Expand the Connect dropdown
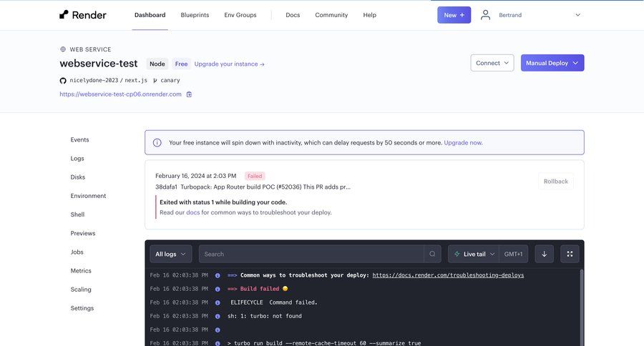Screen dimensions: 644x346 492,63
